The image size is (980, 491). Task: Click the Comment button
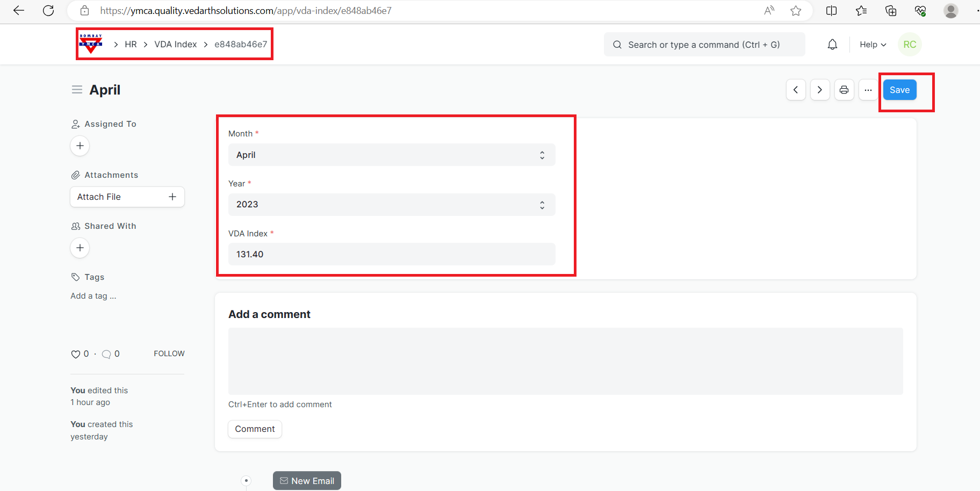[255, 429]
